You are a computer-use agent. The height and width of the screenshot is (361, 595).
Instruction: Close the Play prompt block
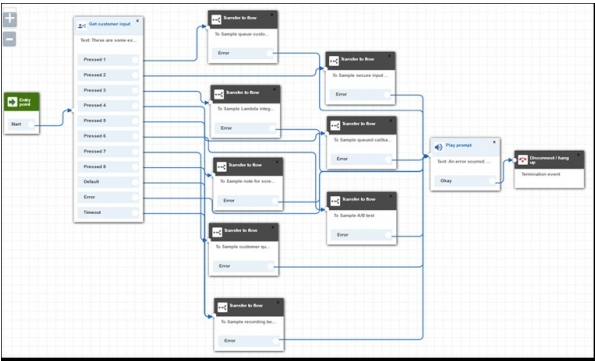coord(494,142)
